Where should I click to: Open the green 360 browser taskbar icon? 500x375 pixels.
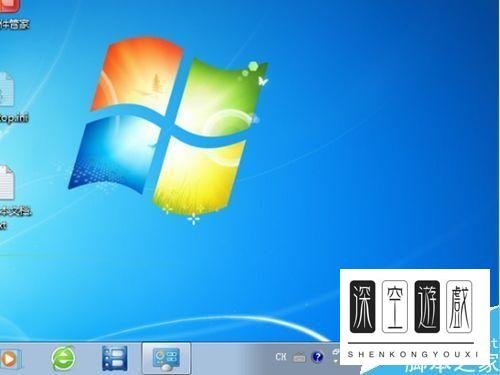pos(63,359)
